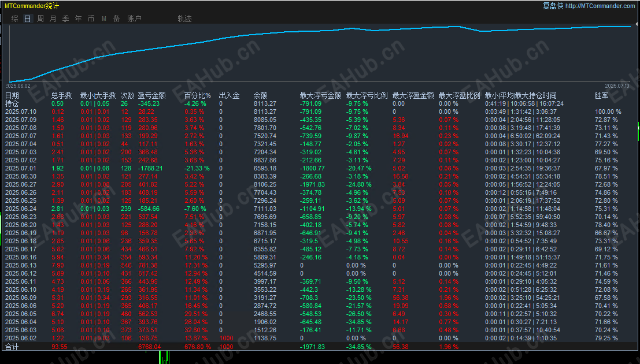Open the M tab

pyautogui.click(x=104, y=18)
